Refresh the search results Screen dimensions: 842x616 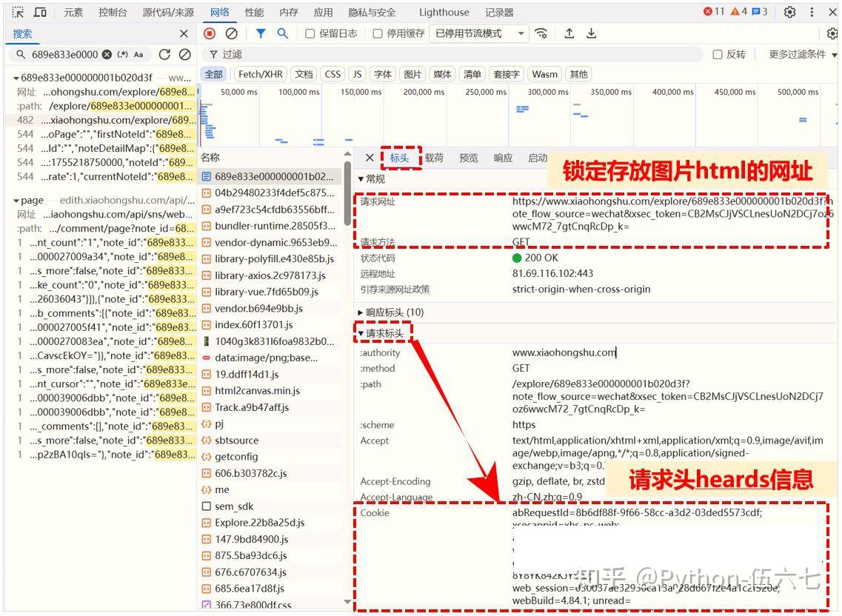point(164,54)
